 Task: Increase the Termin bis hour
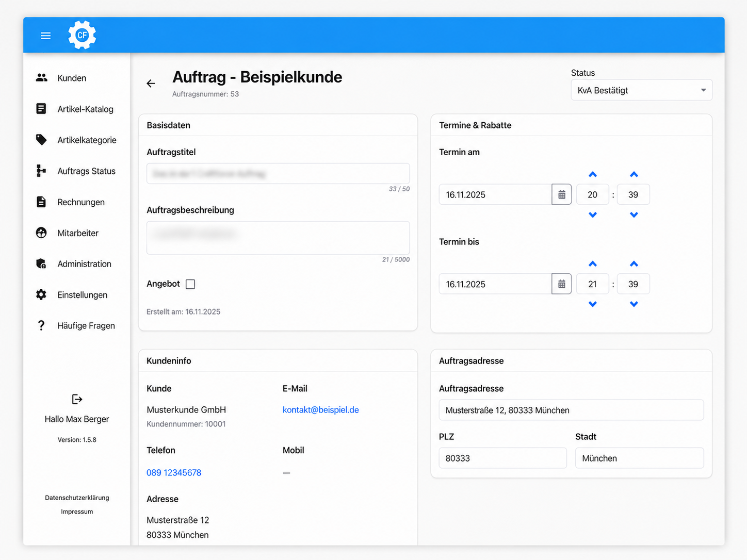pos(593,264)
